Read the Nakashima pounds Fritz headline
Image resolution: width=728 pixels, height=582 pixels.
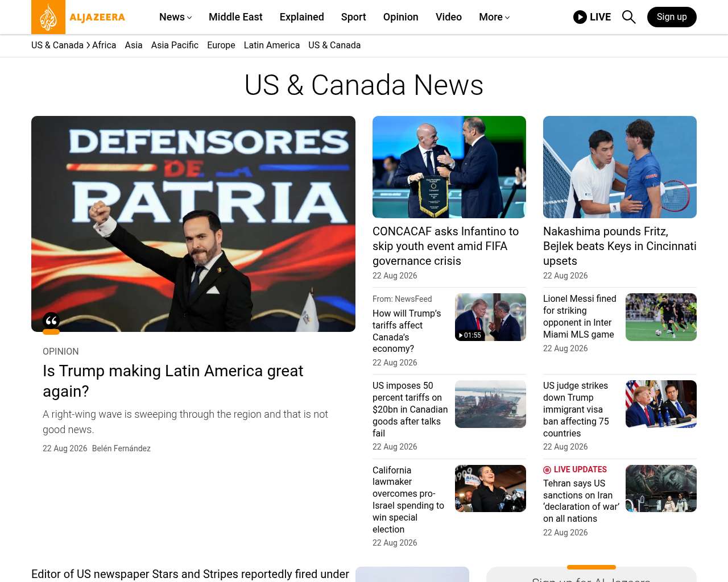(x=620, y=246)
